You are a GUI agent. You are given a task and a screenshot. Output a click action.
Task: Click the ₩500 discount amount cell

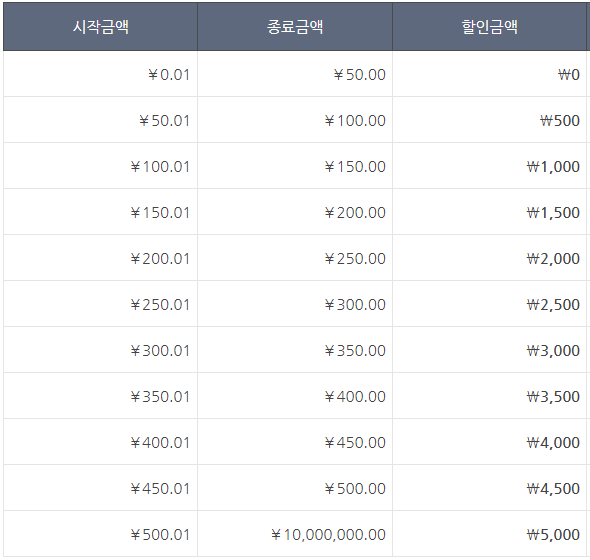490,120
